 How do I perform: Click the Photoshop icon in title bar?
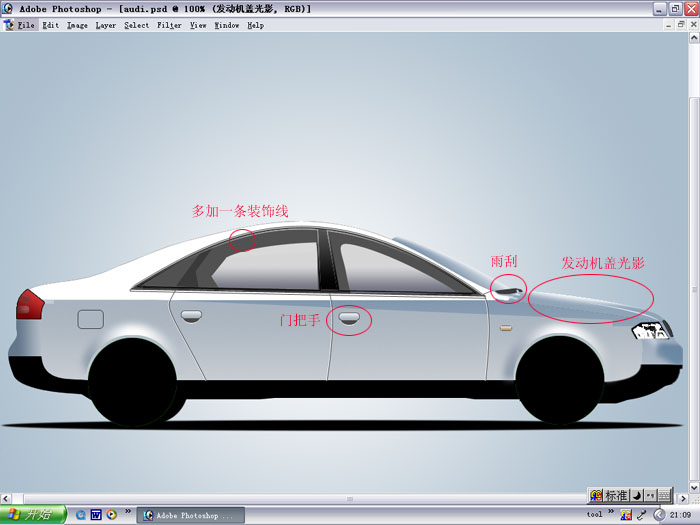tap(8, 8)
